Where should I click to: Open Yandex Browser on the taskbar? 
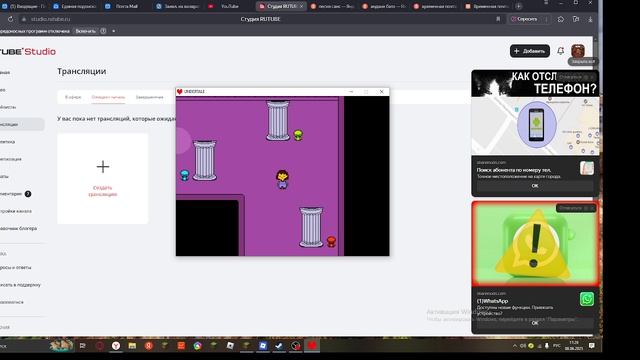[116, 346]
